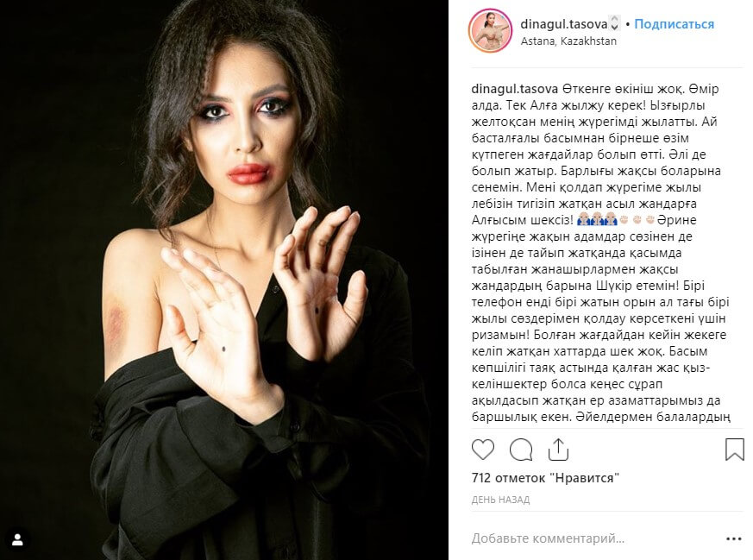The height and width of the screenshot is (560, 753).
Task: Show tagged people icon on the photo
Action: pos(18,539)
